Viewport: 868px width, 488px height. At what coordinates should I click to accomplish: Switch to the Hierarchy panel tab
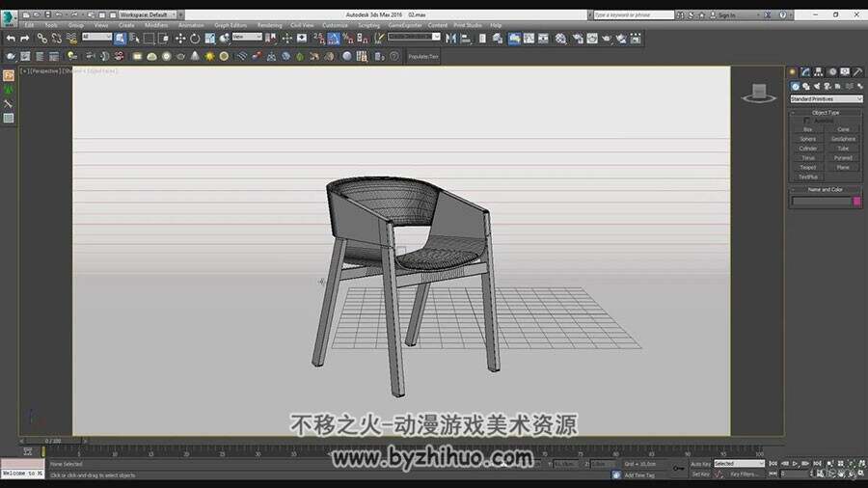818,72
